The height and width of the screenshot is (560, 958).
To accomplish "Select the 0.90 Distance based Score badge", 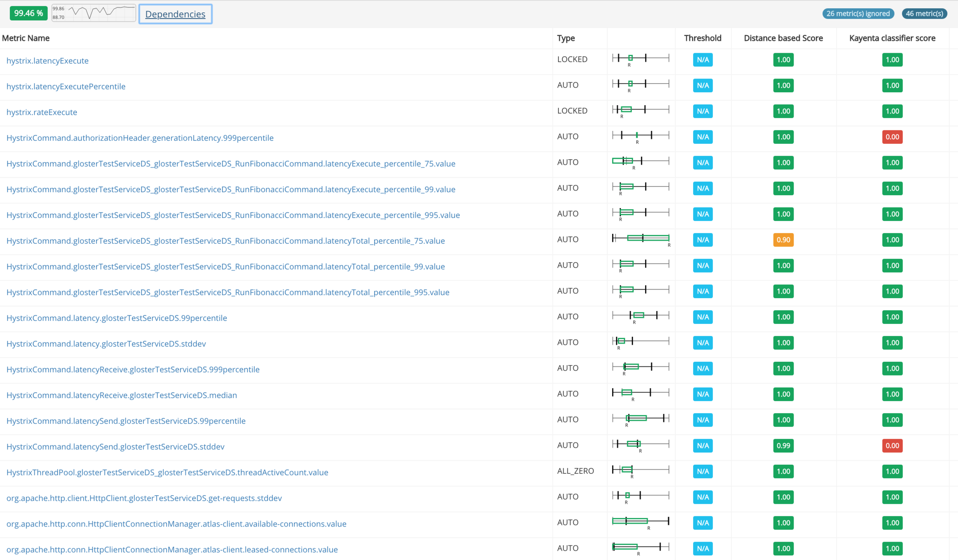I will [x=783, y=240].
